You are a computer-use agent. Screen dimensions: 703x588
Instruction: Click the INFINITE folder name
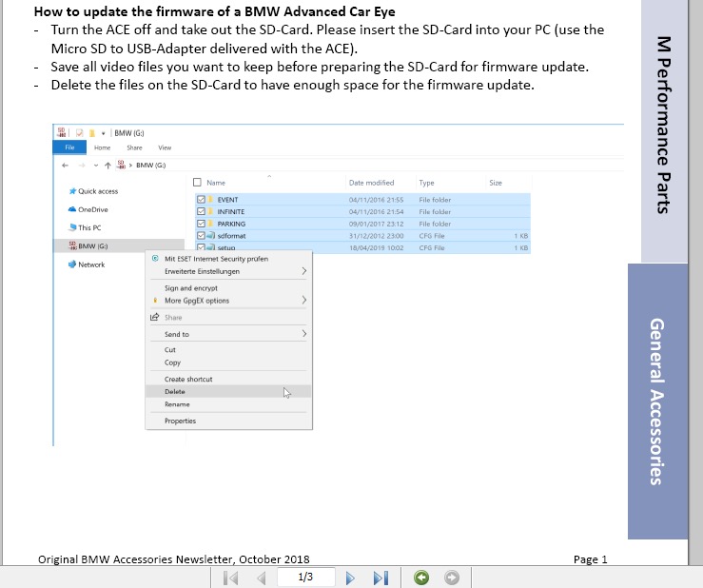pyautogui.click(x=231, y=211)
